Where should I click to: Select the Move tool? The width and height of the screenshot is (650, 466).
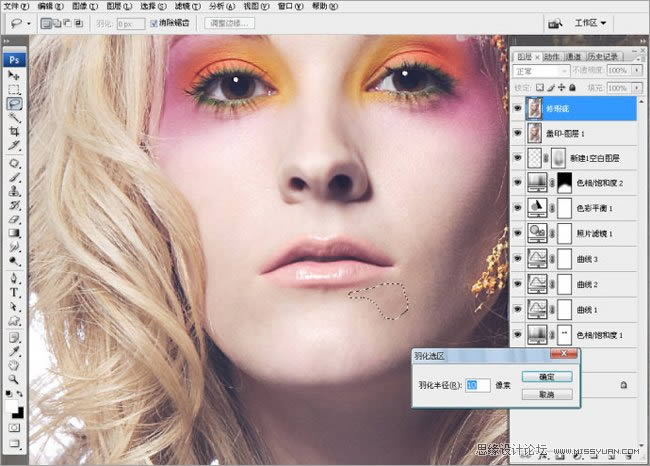tap(15, 76)
